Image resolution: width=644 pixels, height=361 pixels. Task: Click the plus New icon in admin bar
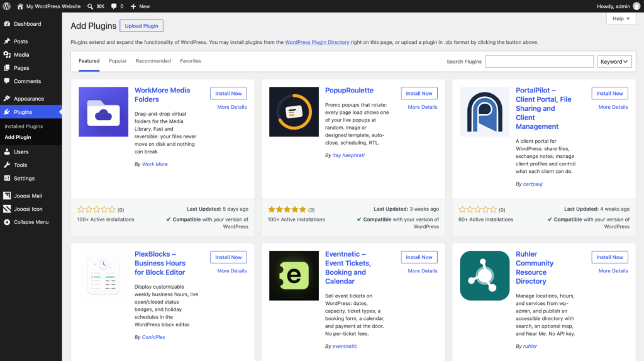pyautogui.click(x=133, y=6)
